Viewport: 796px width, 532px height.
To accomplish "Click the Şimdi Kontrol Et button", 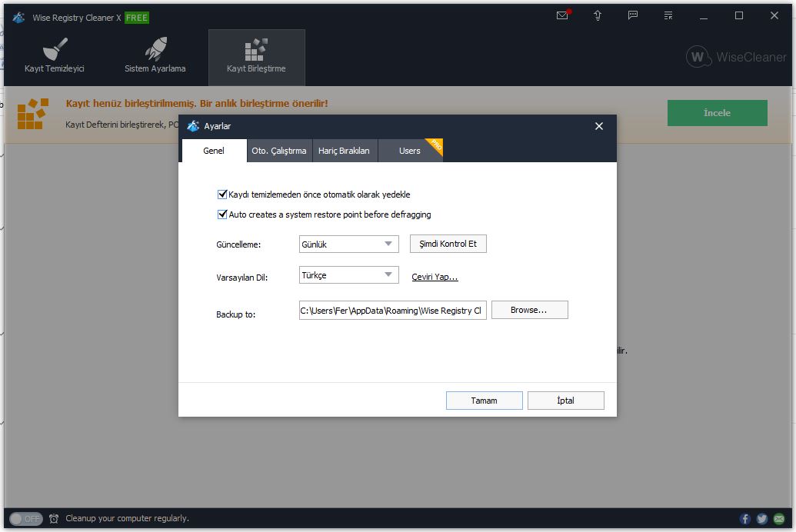I will [448, 244].
